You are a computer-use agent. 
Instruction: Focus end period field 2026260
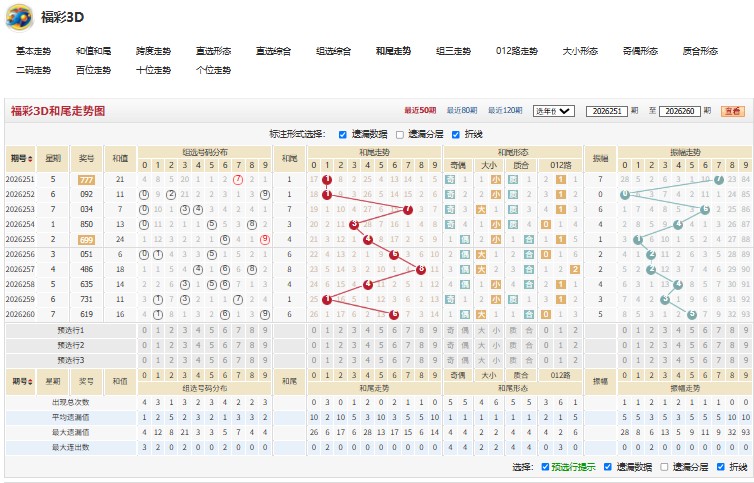(x=679, y=111)
